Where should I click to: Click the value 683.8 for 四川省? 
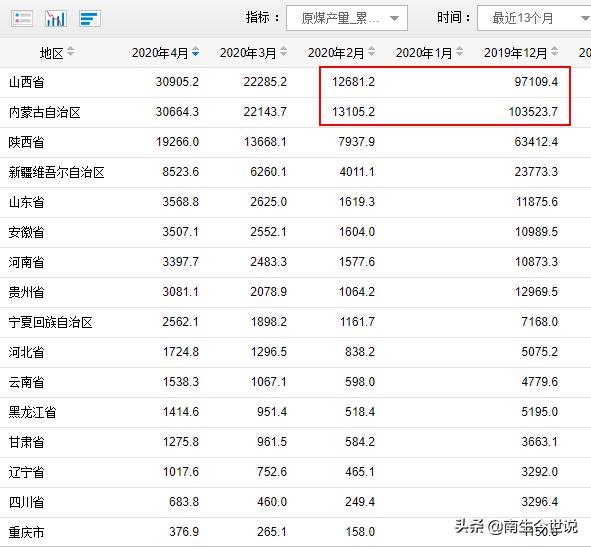coord(184,502)
